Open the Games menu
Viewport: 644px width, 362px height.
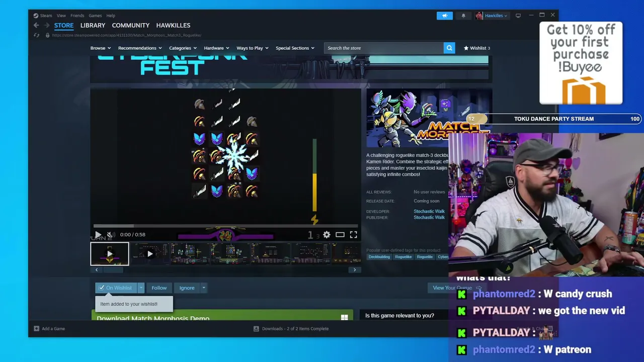[x=95, y=16]
